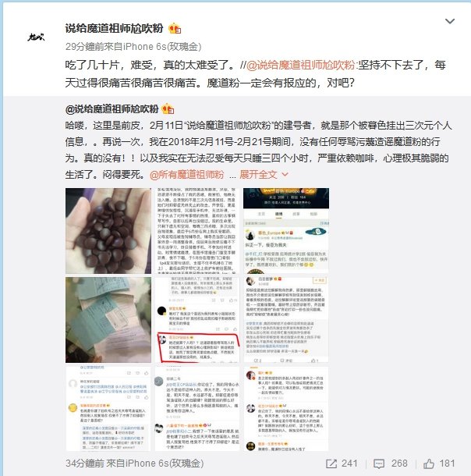Open the post options chevron menu
Image resolution: width=471 pixels, height=476 pixels.
(x=449, y=21)
